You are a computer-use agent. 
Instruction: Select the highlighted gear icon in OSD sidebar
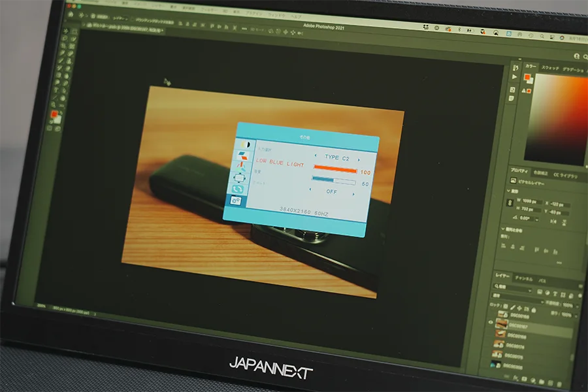235,201
